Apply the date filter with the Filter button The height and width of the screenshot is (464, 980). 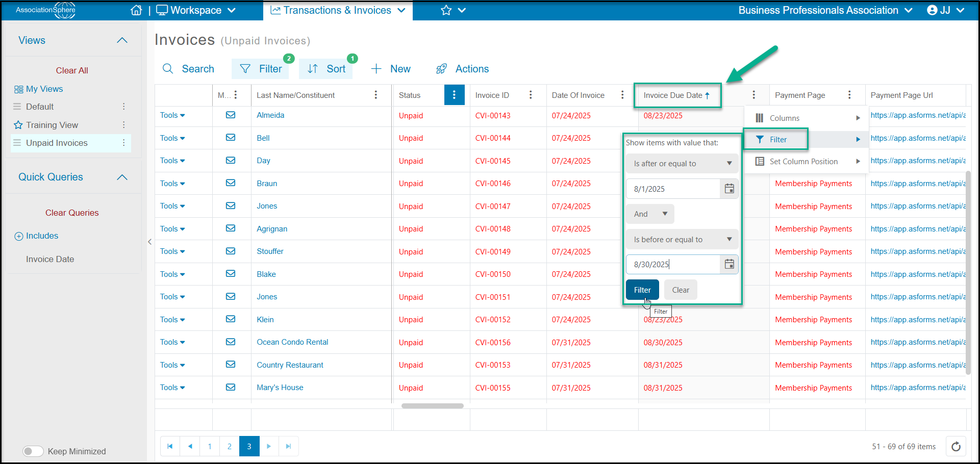(642, 290)
